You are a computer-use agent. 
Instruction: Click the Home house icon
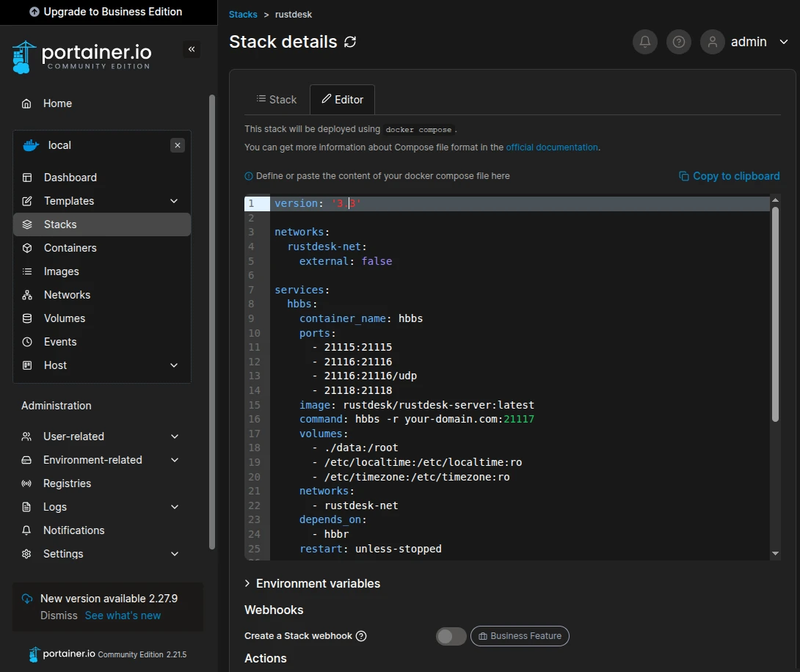pyautogui.click(x=26, y=103)
